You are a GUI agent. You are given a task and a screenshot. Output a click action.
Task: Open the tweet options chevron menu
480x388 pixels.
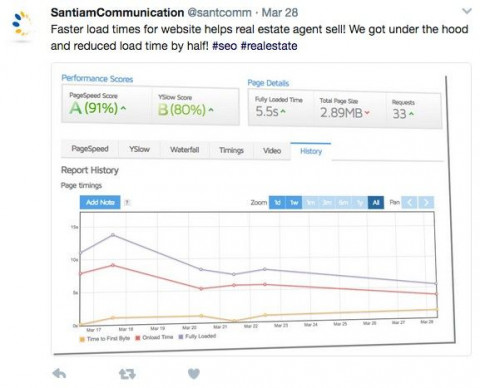point(467,12)
